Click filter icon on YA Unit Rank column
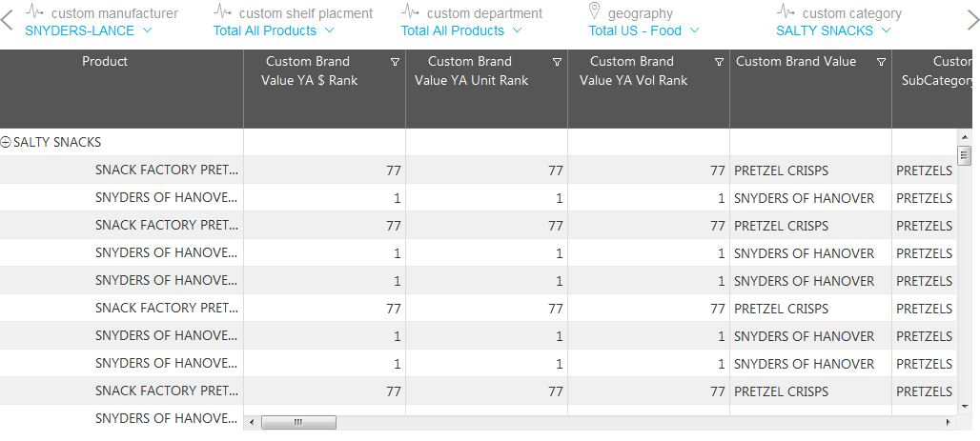This screenshot has width=980, height=441. tap(557, 62)
